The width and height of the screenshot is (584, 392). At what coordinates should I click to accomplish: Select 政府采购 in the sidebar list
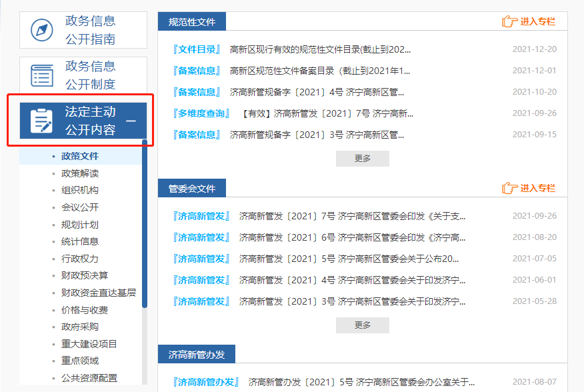point(80,327)
